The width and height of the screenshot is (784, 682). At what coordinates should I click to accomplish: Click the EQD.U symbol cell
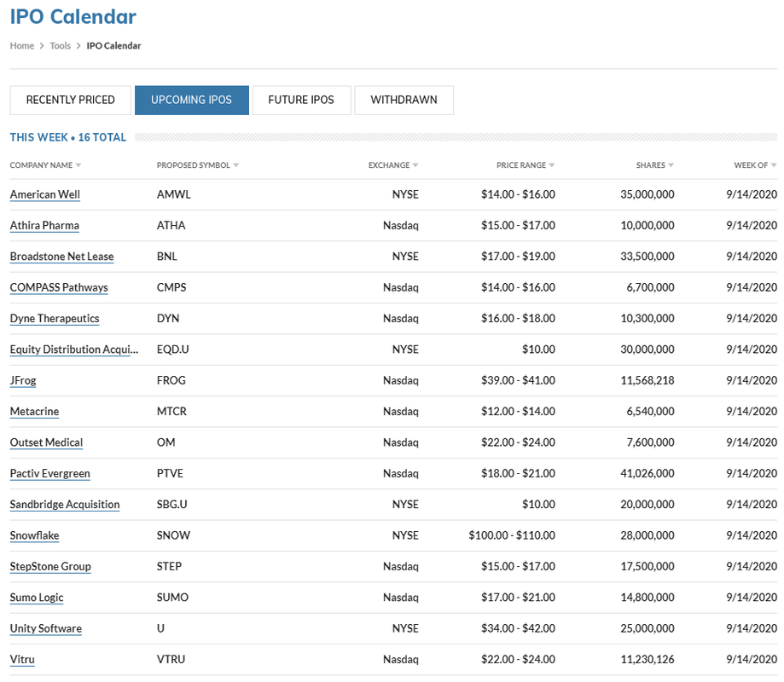coord(172,350)
